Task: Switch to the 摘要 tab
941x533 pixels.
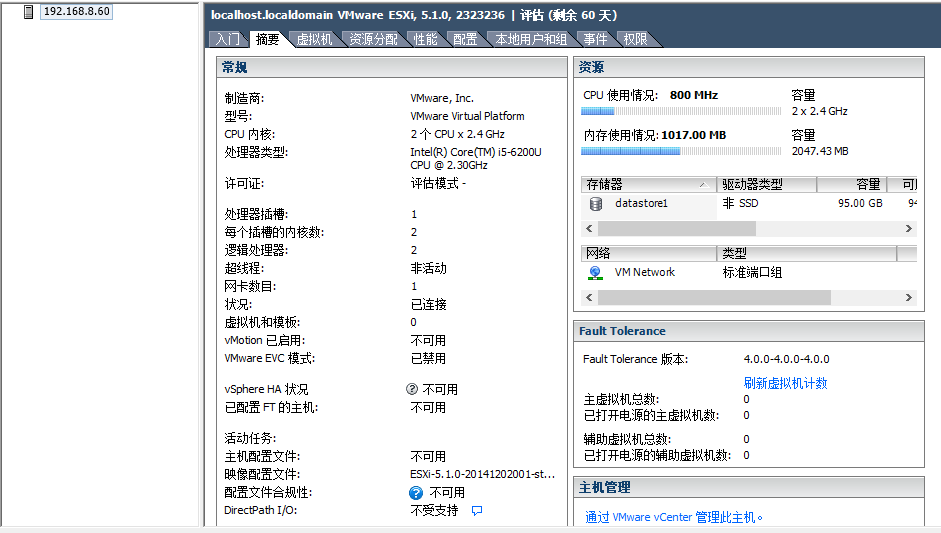Action: coord(268,39)
